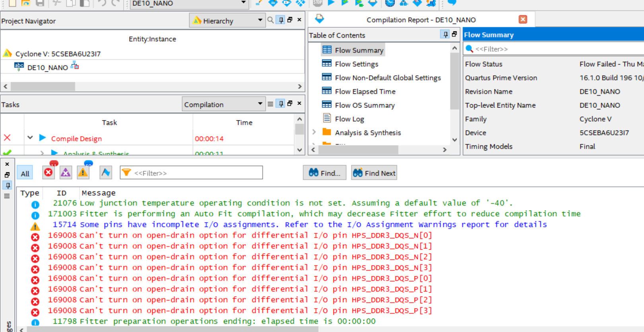The image size is (644, 332).
Task: Click the DE10_NANO entity icon
Action: (19, 66)
